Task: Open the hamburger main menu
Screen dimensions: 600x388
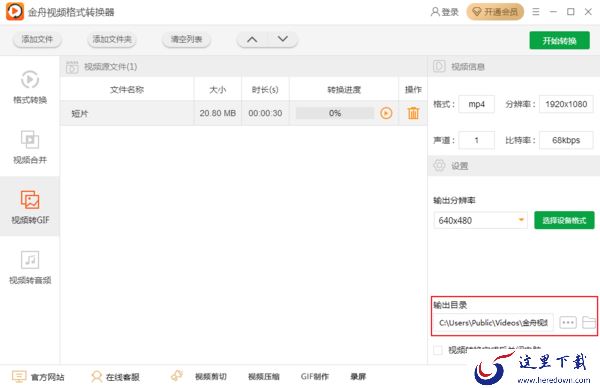Action: [x=536, y=12]
